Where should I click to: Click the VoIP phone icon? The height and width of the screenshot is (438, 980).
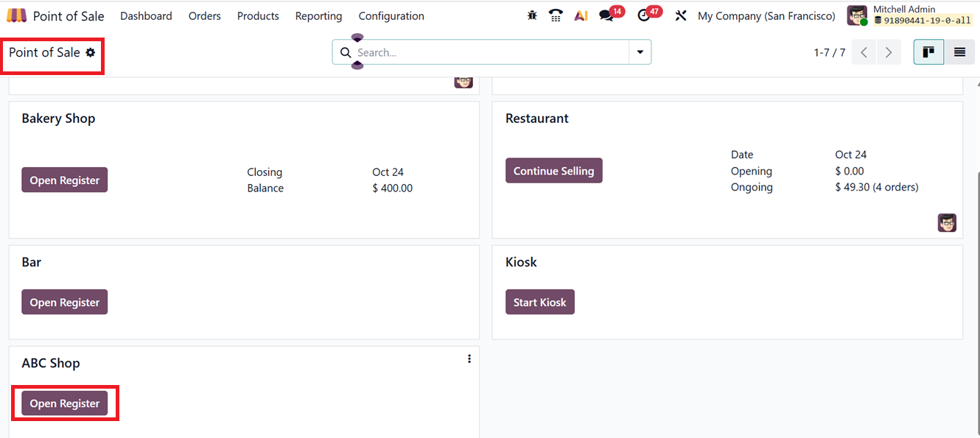pos(556,15)
